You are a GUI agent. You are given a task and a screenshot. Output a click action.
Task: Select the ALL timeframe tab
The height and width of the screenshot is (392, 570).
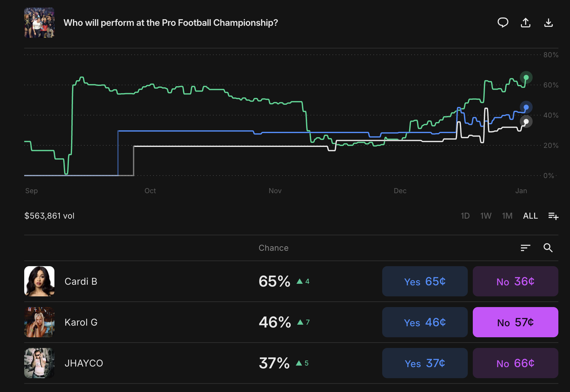click(x=530, y=216)
